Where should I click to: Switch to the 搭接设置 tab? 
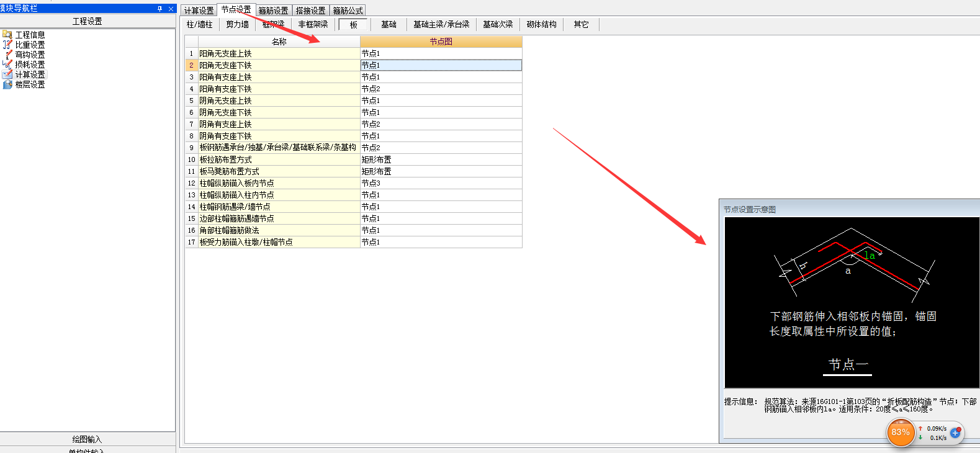pyautogui.click(x=310, y=11)
